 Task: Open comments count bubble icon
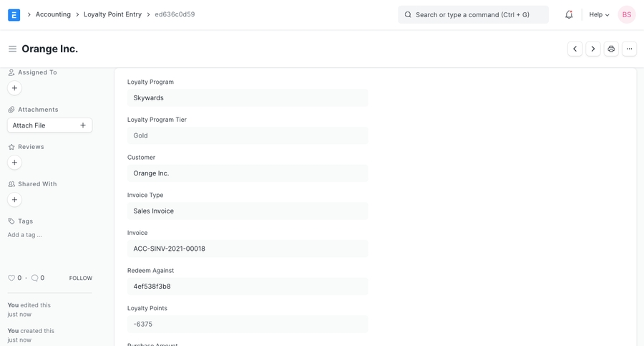click(34, 278)
